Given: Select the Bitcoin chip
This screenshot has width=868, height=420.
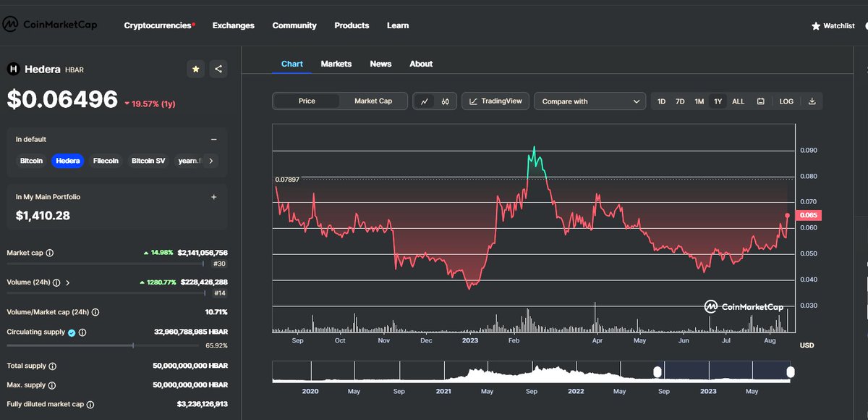Looking at the screenshot, I should tap(31, 161).
